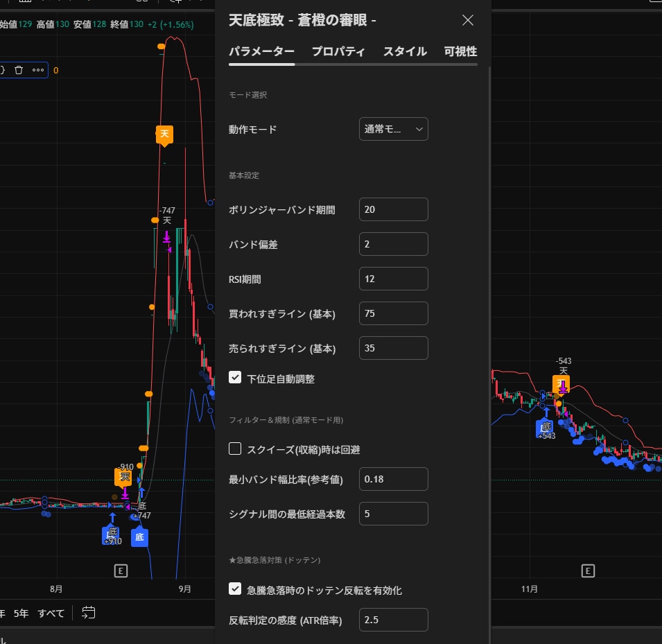Viewport: 662px width, 644px height.
Task: Click the earnings E marker near 11月
Action: [588, 571]
